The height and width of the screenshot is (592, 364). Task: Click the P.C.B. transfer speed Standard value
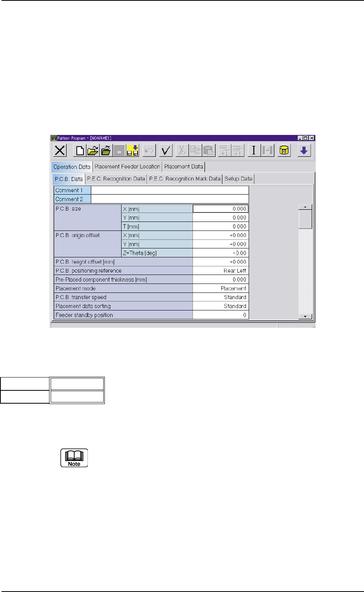[x=221, y=297]
